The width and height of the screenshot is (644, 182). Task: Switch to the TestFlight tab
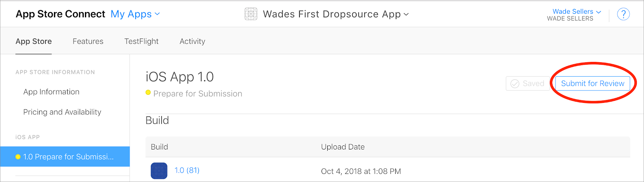point(141,41)
